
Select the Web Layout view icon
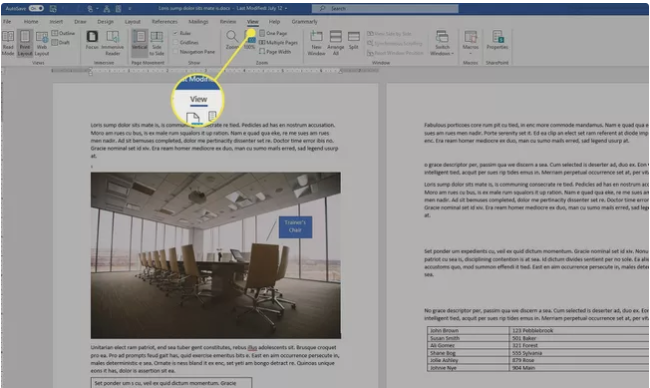(x=42, y=43)
